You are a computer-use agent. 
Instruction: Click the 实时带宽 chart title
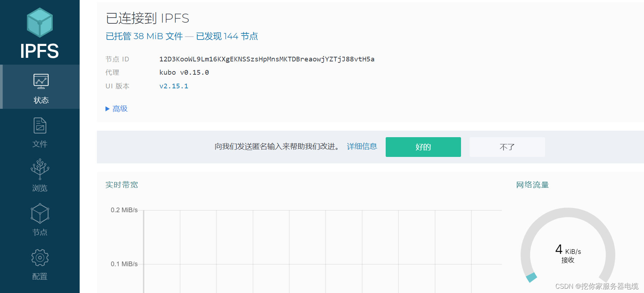click(122, 185)
